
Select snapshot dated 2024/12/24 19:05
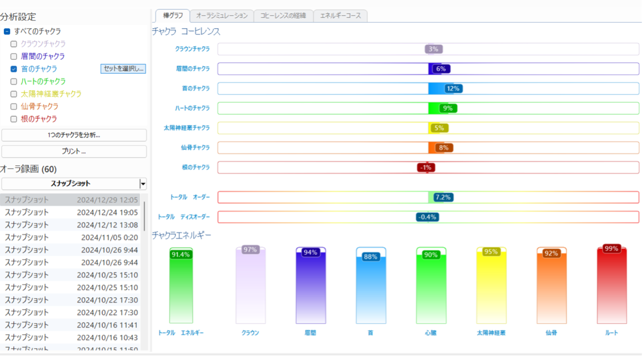[72, 212]
